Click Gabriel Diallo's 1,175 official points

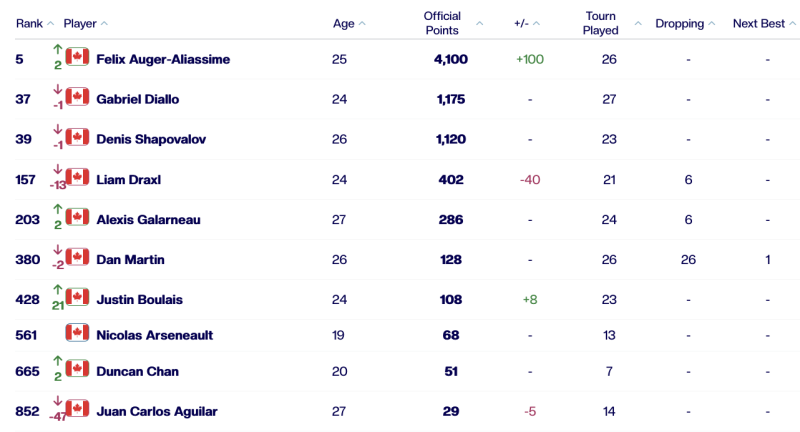pos(451,99)
